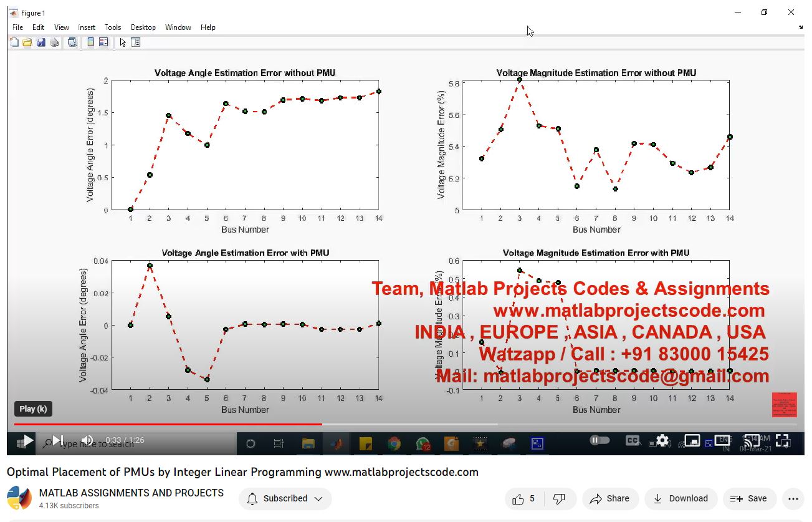The width and height of the screenshot is (812, 522).
Task: Save the video to a playlist
Action: (750, 498)
